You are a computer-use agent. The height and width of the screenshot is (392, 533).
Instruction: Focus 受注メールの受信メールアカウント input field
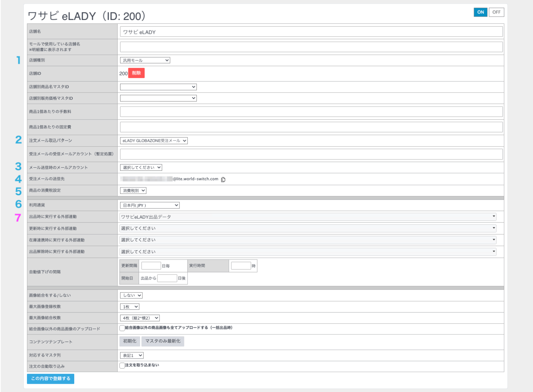[x=311, y=154]
